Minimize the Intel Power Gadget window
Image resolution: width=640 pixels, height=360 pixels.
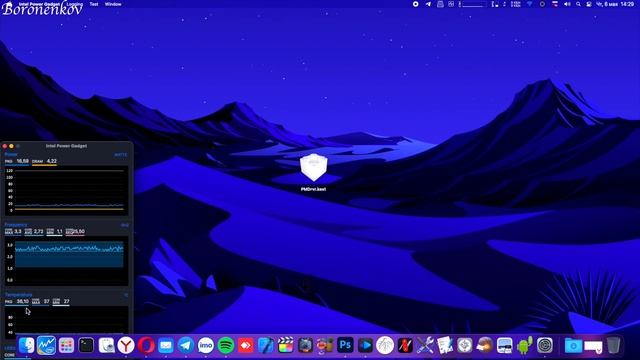click(11, 146)
